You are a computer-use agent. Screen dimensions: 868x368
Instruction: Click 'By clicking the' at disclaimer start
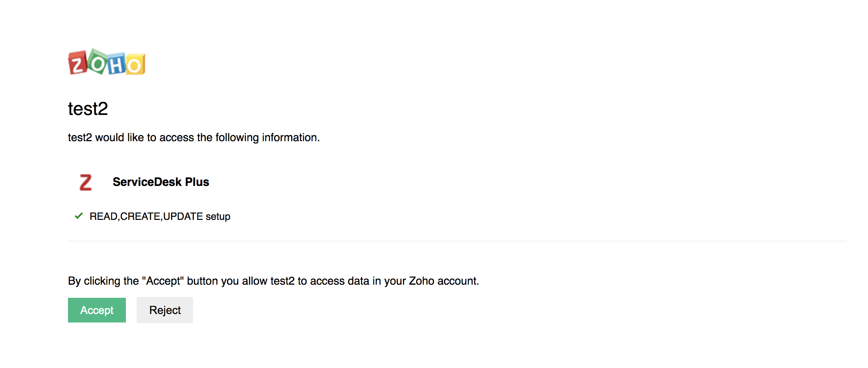click(x=103, y=281)
